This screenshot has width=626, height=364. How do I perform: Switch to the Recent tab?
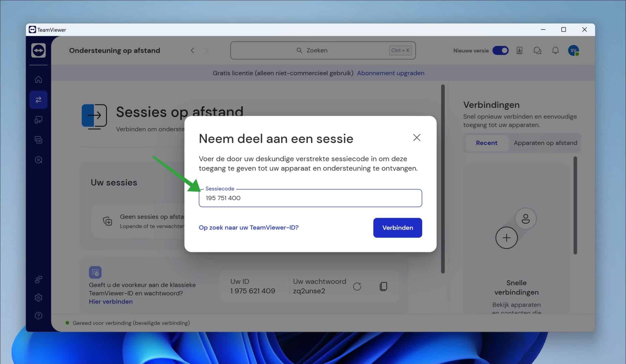coord(486,143)
